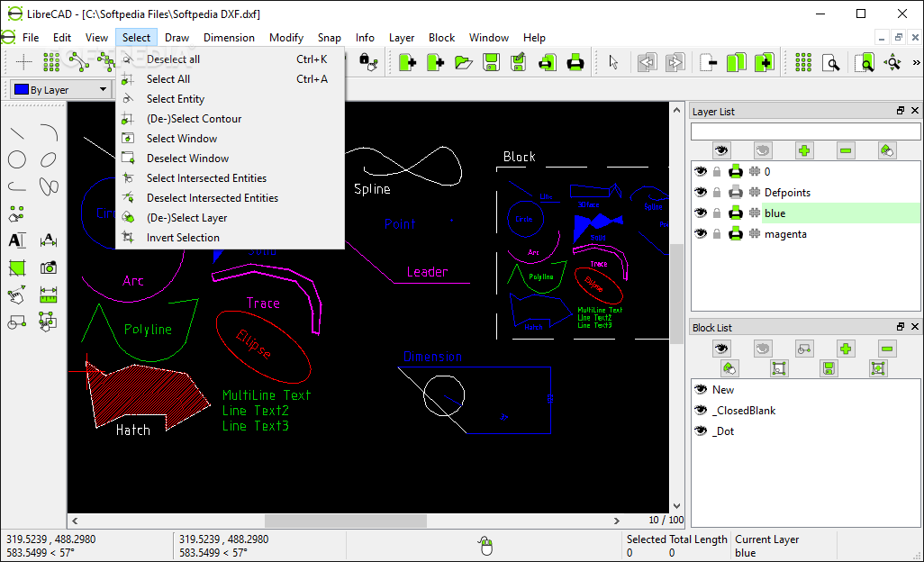Screen dimensions: 924x562
Task: Remove block with minus button
Action: point(887,349)
